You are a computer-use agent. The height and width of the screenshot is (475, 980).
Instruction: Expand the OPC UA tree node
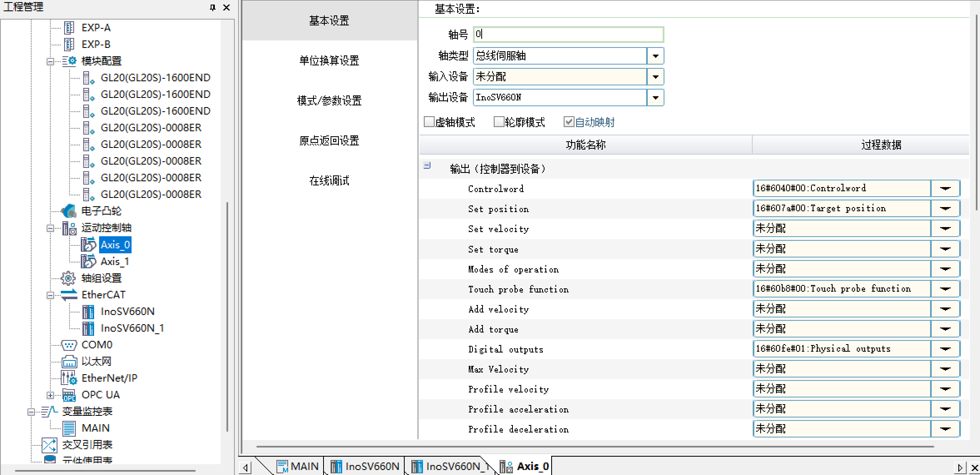[x=50, y=395]
